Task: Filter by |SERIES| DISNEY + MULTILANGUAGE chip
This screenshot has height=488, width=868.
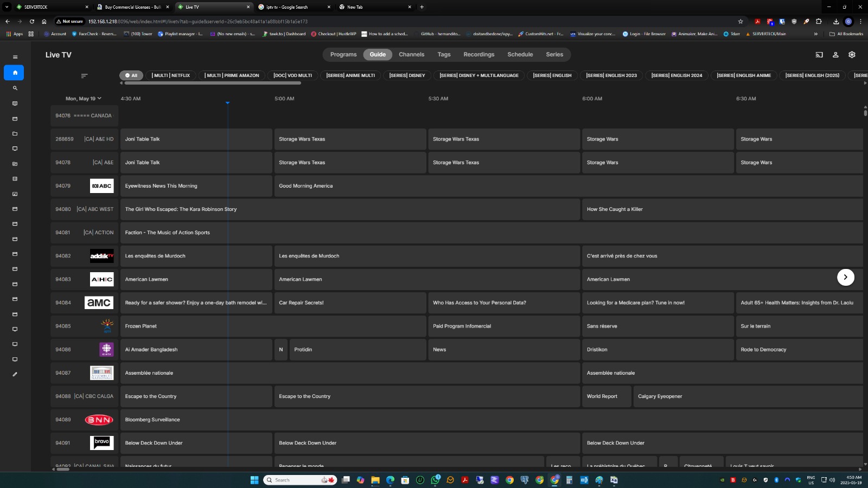Action: [479, 75]
